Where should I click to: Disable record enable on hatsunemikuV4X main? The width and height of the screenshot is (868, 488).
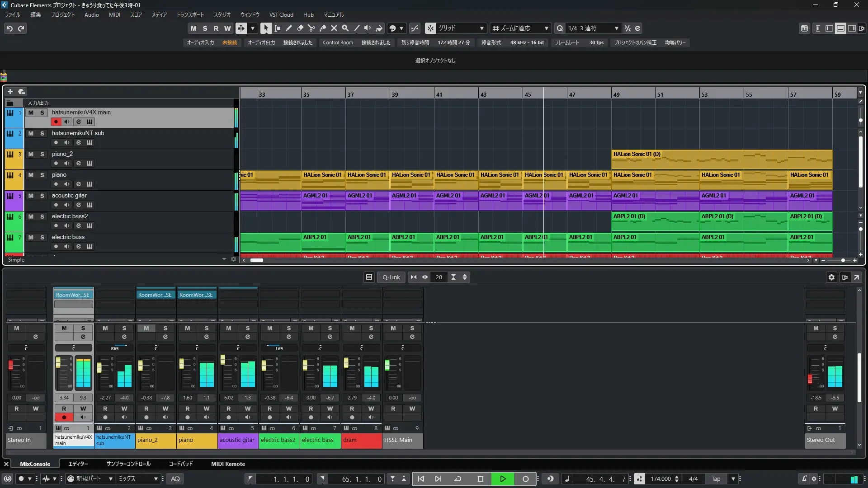[x=56, y=122]
